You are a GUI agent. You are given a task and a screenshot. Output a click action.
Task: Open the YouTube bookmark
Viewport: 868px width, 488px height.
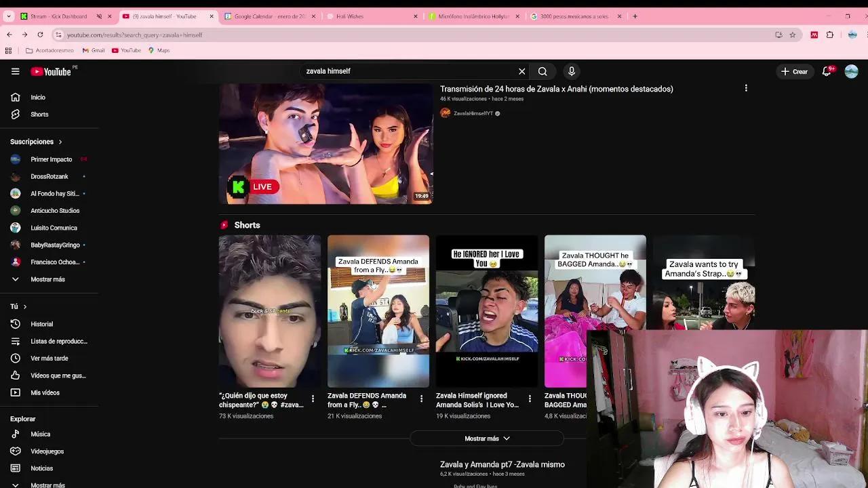pyautogui.click(x=126, y=50)
